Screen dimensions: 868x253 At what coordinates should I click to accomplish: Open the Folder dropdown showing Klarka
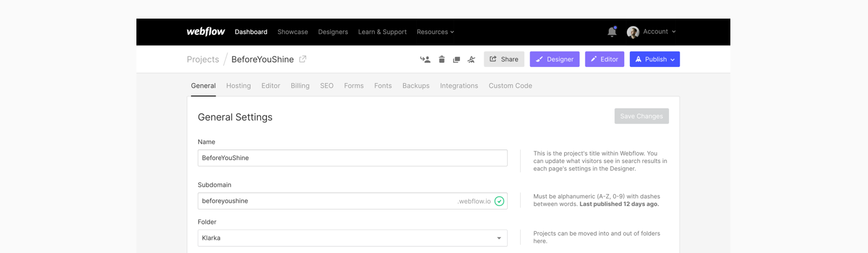point(352,238)
